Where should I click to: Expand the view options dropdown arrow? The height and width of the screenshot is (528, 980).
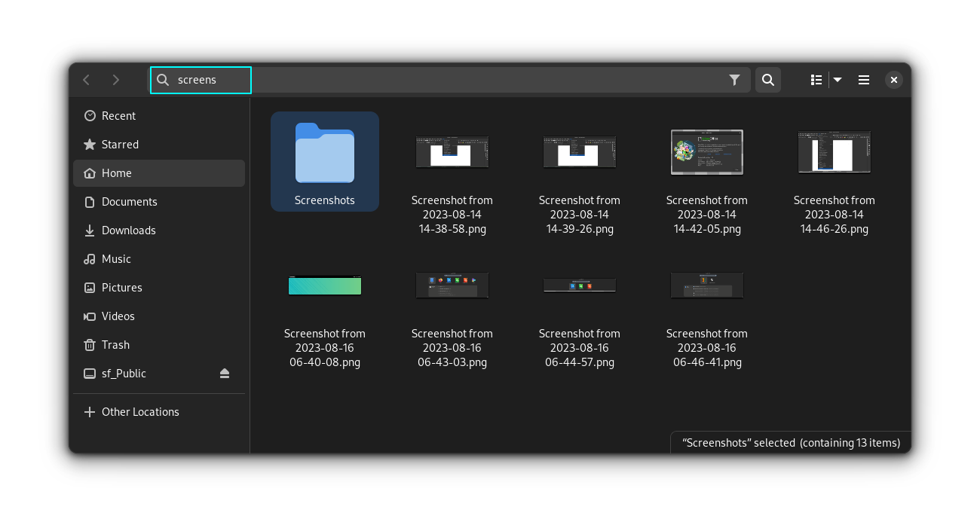click(x=838, y=80)
